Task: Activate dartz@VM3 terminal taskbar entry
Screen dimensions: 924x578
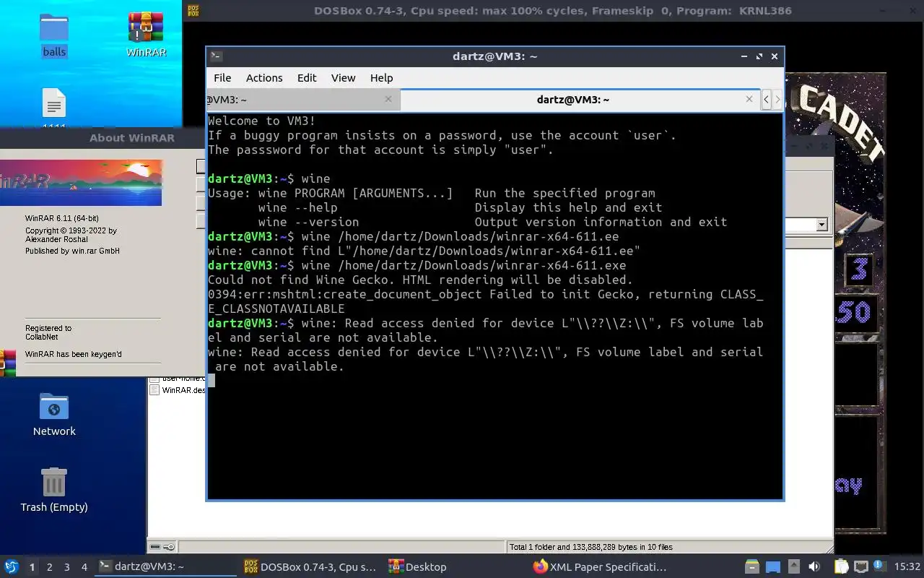Action: click(x=166, y=567)
